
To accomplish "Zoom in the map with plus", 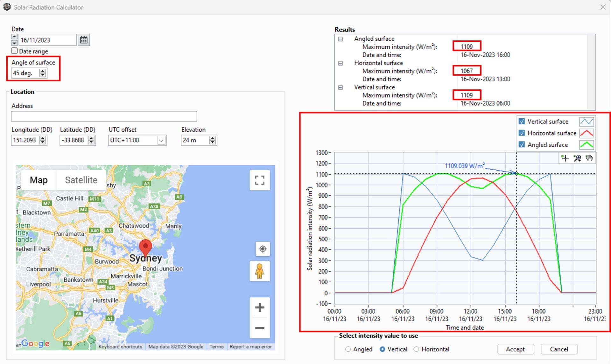I will point(260,307).
